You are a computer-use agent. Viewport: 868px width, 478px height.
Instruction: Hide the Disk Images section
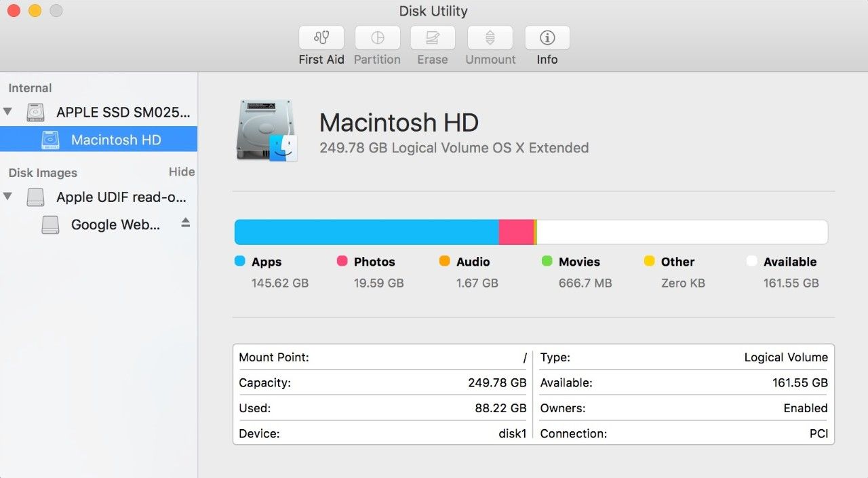coord(181,172)
